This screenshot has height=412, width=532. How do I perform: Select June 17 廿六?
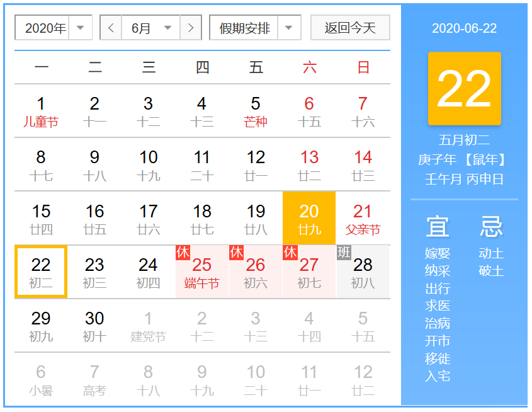149,219
